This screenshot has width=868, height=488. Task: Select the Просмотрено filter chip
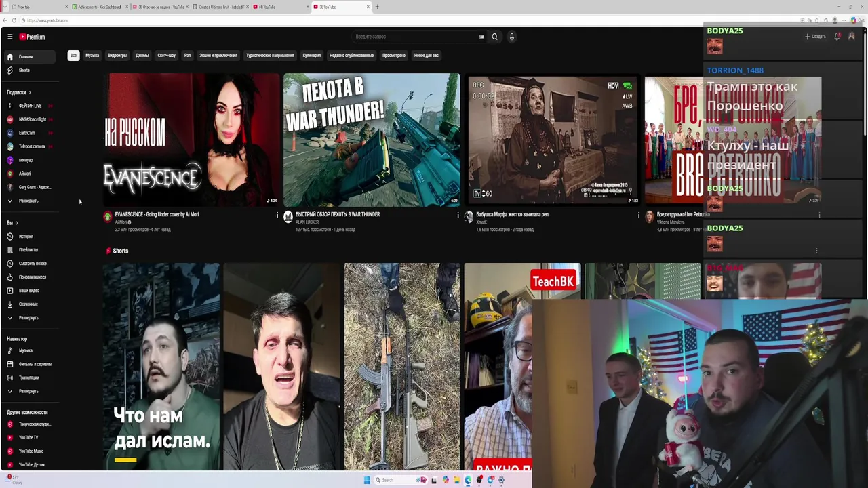[x=394, y=56]
